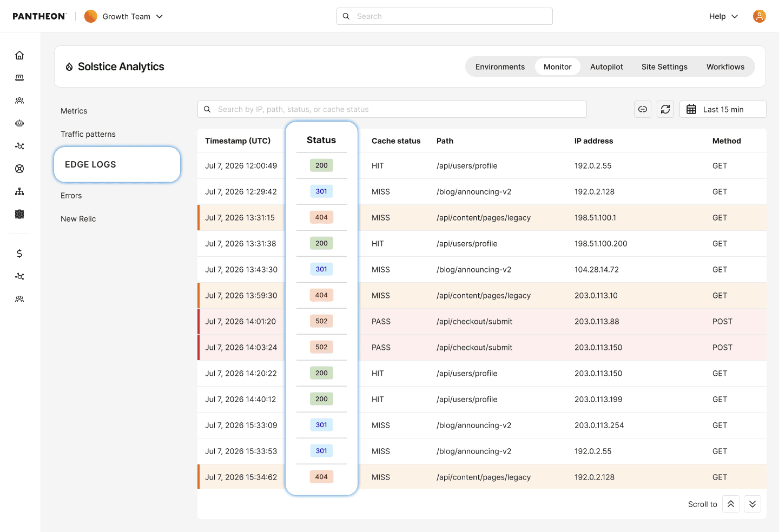Click IP address 104.28.14.72
779x532 pixels.
597,270
